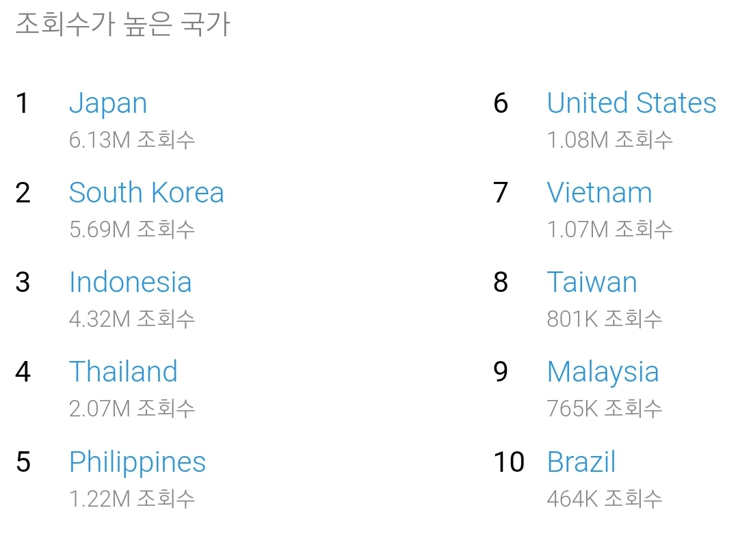Select the 5.69M 조회수 text
Image resolution: width=738 pixels, height=560 pixels.
click(132, 229)
